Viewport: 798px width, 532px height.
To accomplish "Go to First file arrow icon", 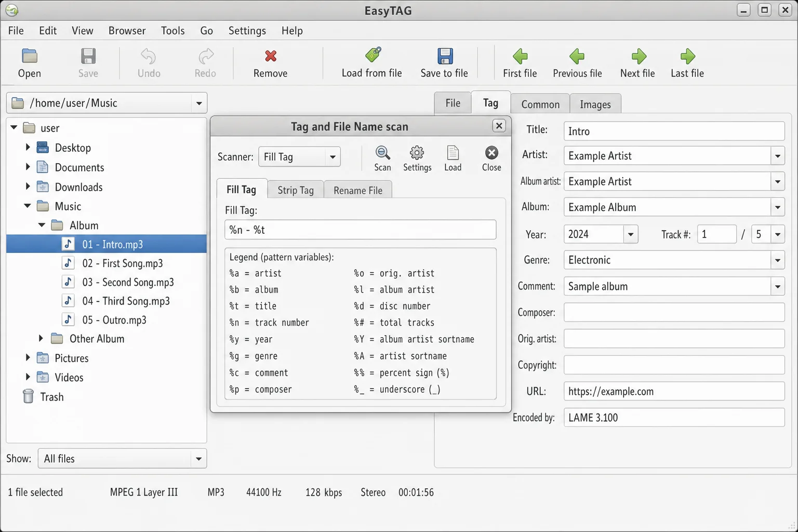I will [520, 56].
